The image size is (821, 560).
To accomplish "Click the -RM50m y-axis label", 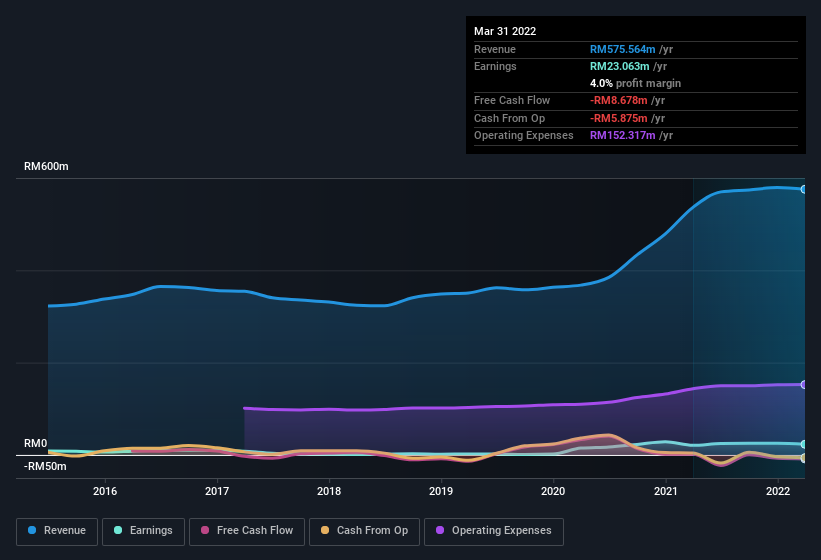I will tap(45, 466).
